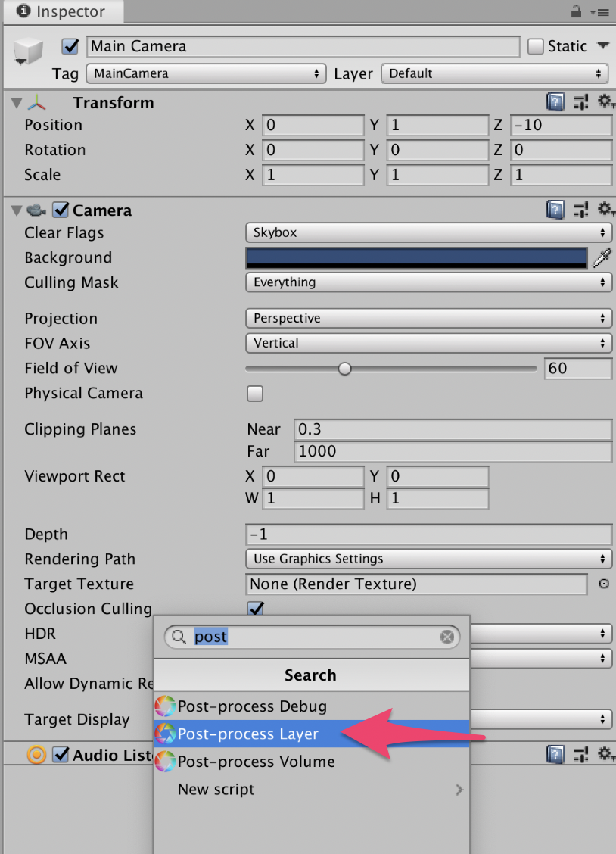Click the Main Camera name field
The height and width of the screenshot is (854, 616).
click(x=303, y=46)
